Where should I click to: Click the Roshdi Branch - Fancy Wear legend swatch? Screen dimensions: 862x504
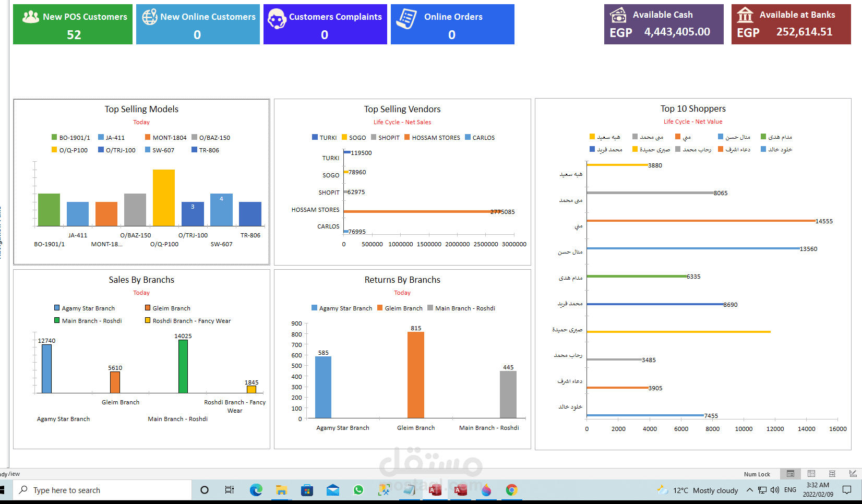pos(148,320)
